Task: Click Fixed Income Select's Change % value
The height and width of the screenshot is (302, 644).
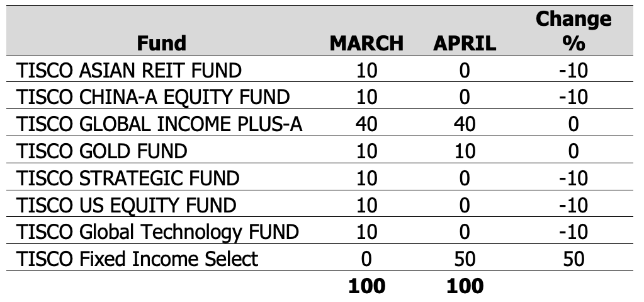Action: [573, 258]
